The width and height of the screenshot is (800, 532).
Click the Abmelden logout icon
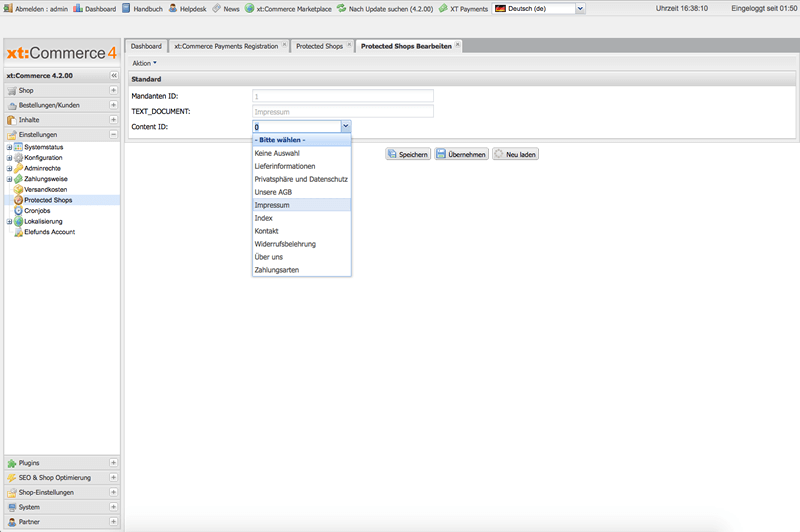8,8
